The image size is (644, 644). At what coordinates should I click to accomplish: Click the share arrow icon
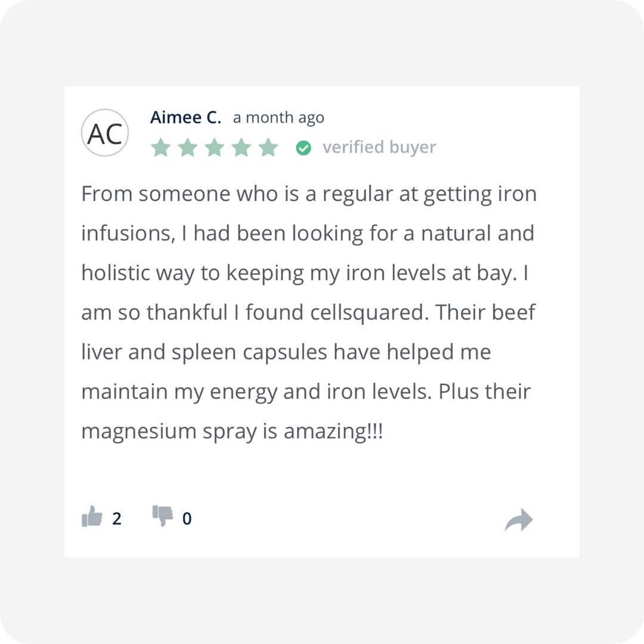coord(519,520)
